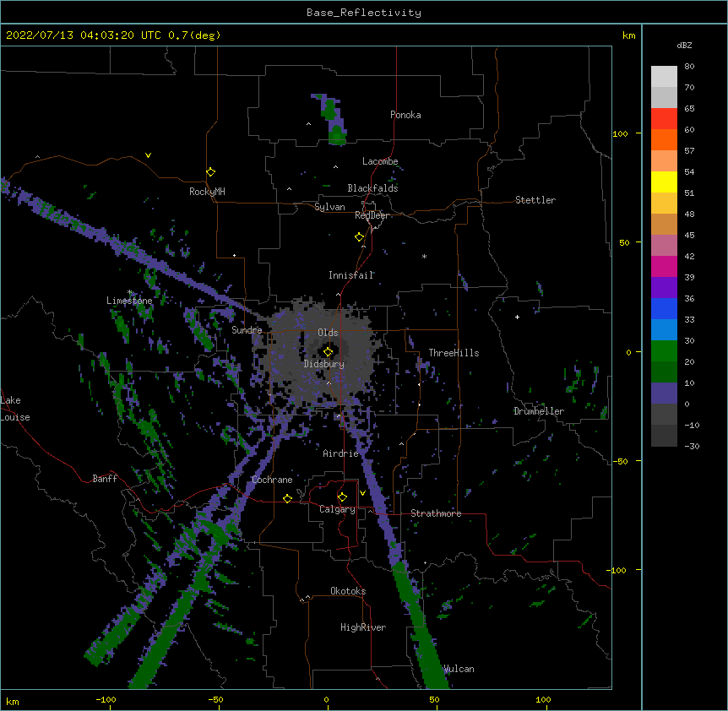Click the yellow marker at RockyMH
728x711 pixels.
click(x=210, y=172)
